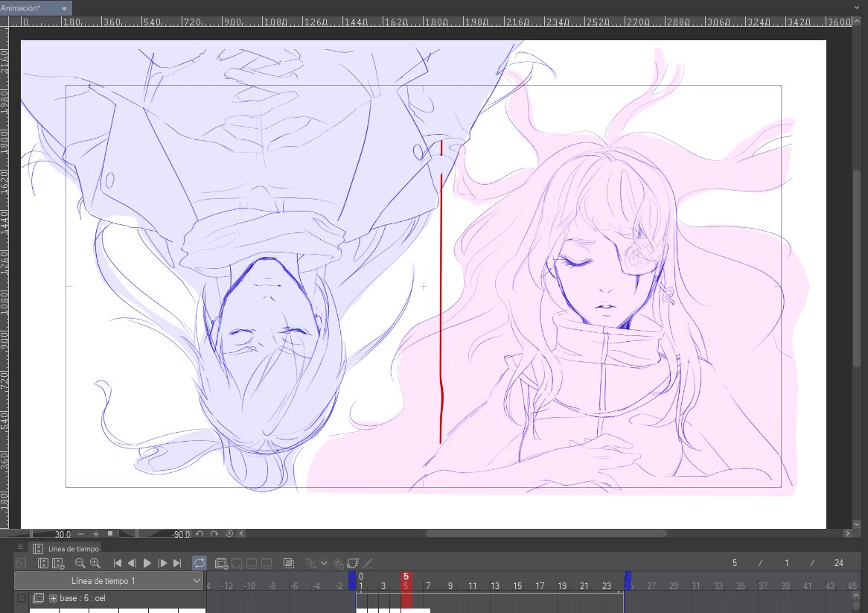Viewport: 868px width, 613px height.
Task: Click the delete keyframe icon
Action: click(x=338, y=563)
